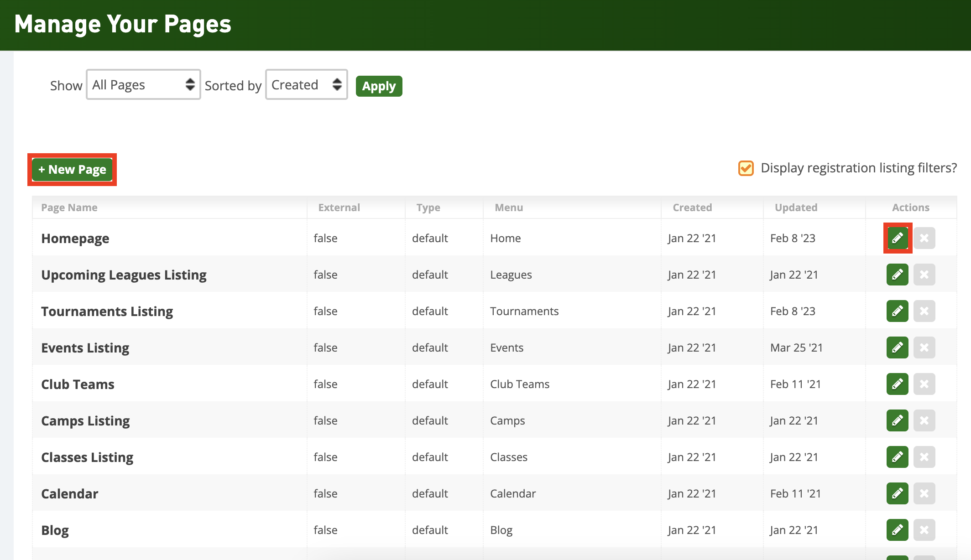Viewport: 971px width, 560px height.
Task: Create a page with + New Page button
Action: point(72,170)
